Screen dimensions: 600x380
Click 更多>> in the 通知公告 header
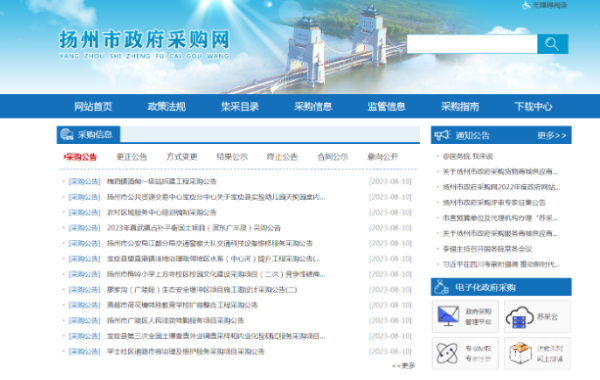coord(551,135)
